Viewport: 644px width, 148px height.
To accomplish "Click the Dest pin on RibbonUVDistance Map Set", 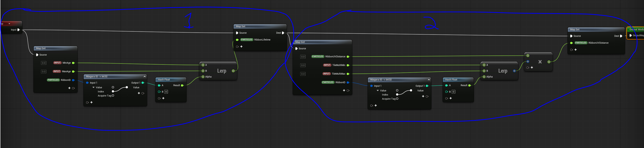I will coord(621,36).
